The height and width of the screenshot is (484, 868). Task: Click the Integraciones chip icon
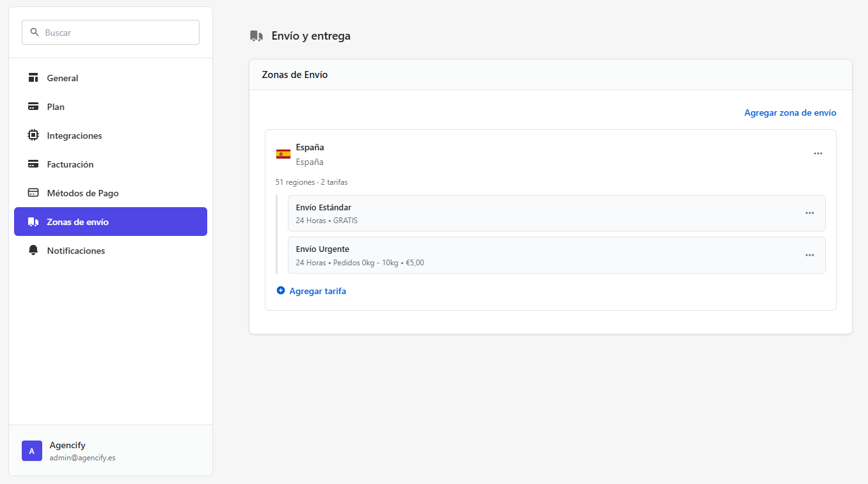[33, 136]
